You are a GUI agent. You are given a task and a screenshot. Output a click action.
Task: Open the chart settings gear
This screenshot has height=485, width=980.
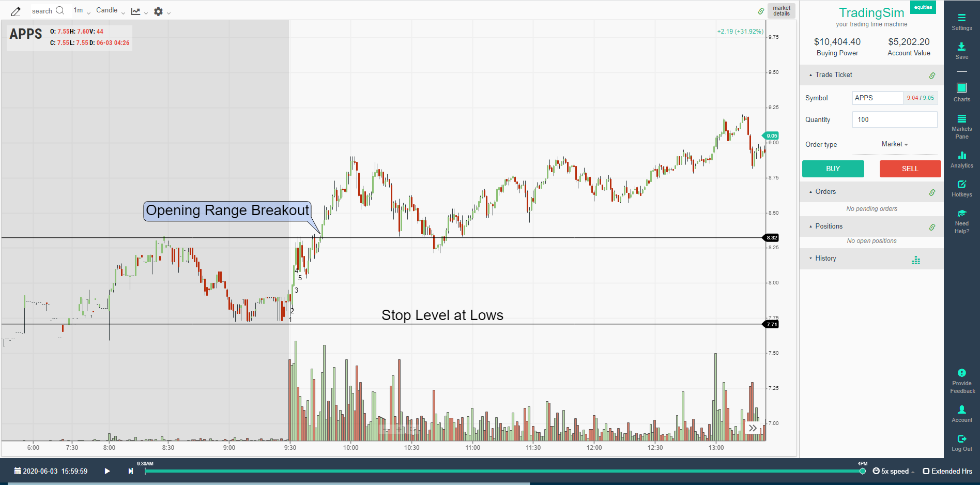click(158, 10)
